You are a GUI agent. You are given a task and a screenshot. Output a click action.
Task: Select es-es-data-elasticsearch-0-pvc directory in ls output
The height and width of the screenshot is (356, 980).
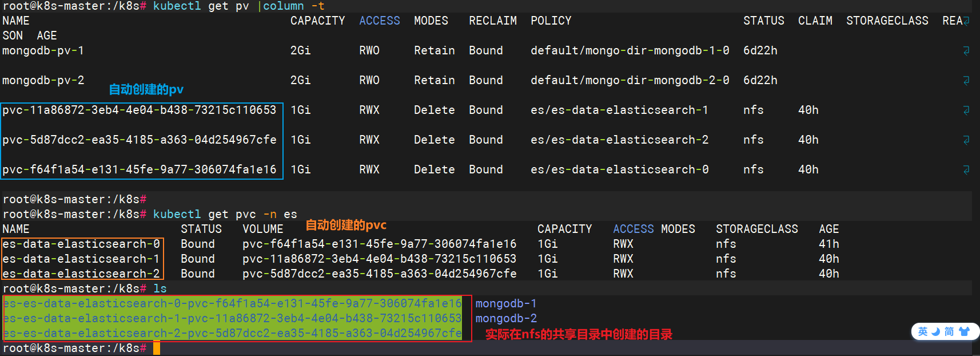[232, 303]
